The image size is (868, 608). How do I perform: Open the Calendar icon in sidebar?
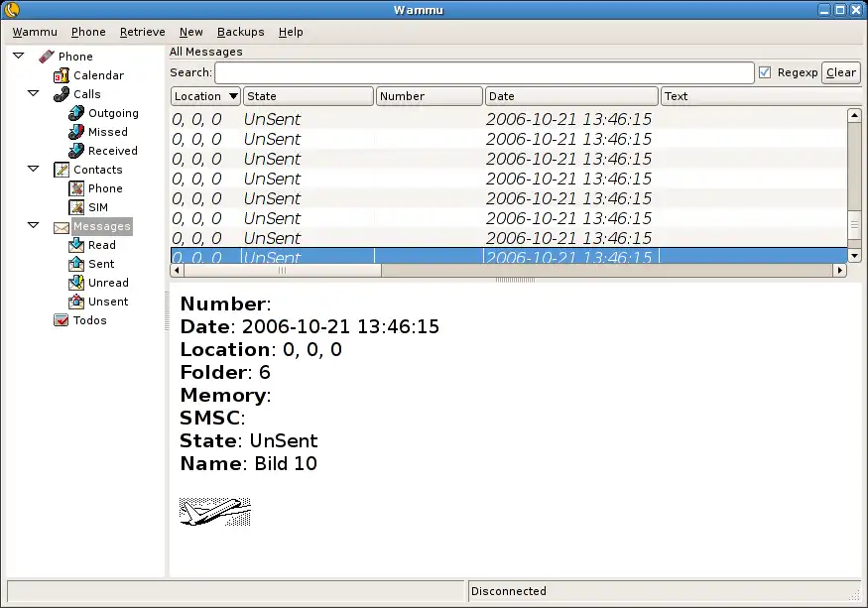pos(61,75)
